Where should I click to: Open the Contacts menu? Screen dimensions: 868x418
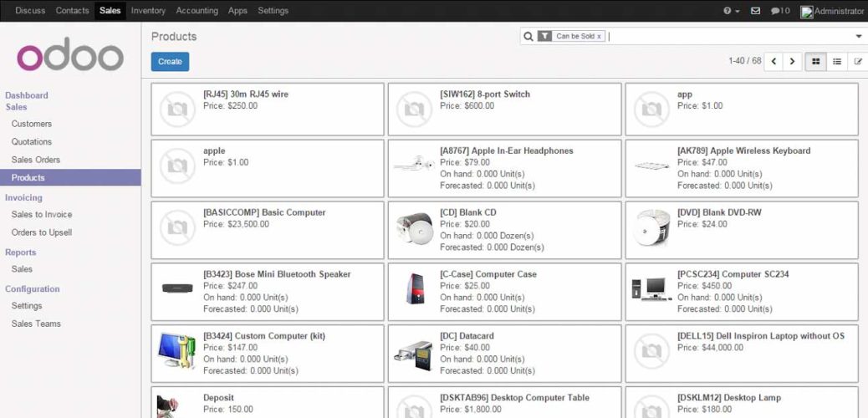(x=73, y=11)
